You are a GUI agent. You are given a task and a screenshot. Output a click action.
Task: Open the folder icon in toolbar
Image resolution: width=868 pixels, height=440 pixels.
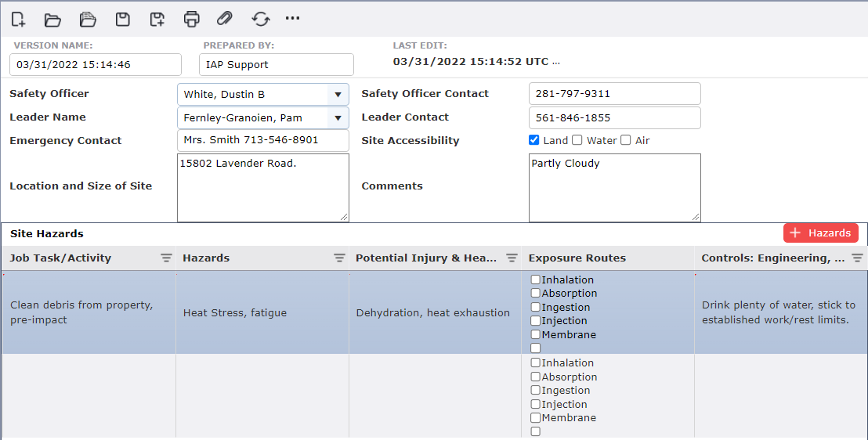click(52, 20)
